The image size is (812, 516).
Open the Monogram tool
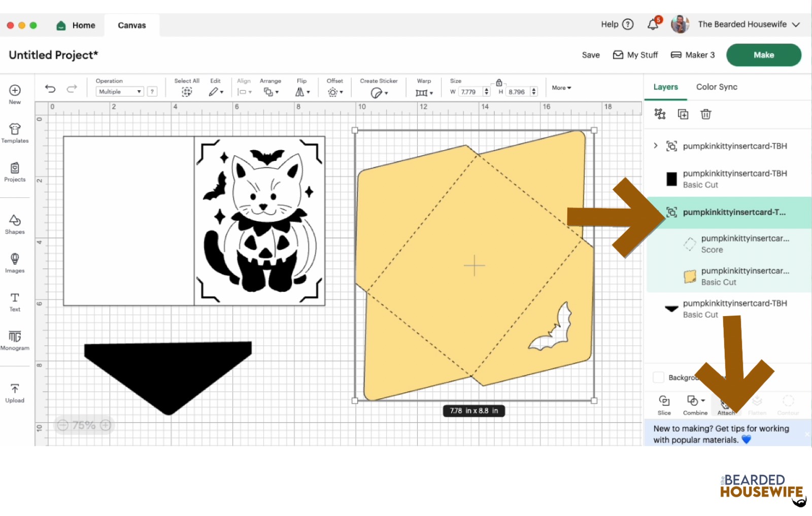pos(15,340)
